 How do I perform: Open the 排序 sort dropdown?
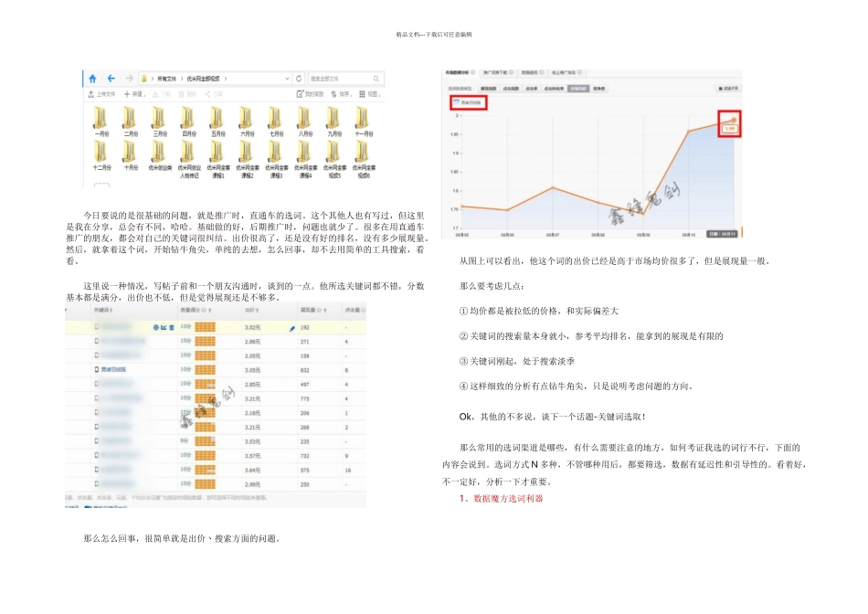coord(341,94)
